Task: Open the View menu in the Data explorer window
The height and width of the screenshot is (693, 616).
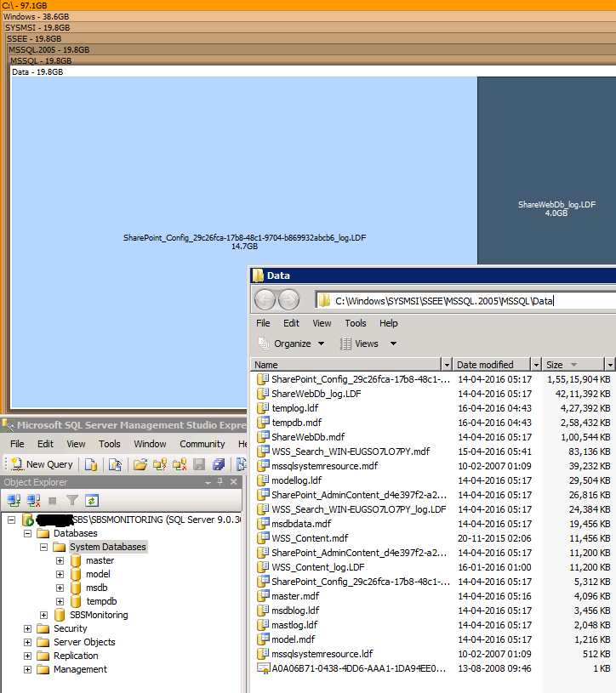Action: (x=322, y=323)
